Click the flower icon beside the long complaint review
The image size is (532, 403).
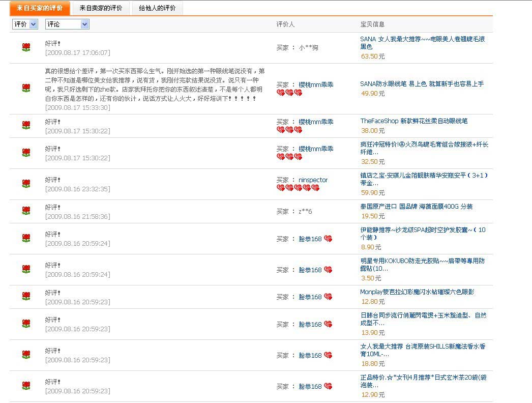[26, 88]
